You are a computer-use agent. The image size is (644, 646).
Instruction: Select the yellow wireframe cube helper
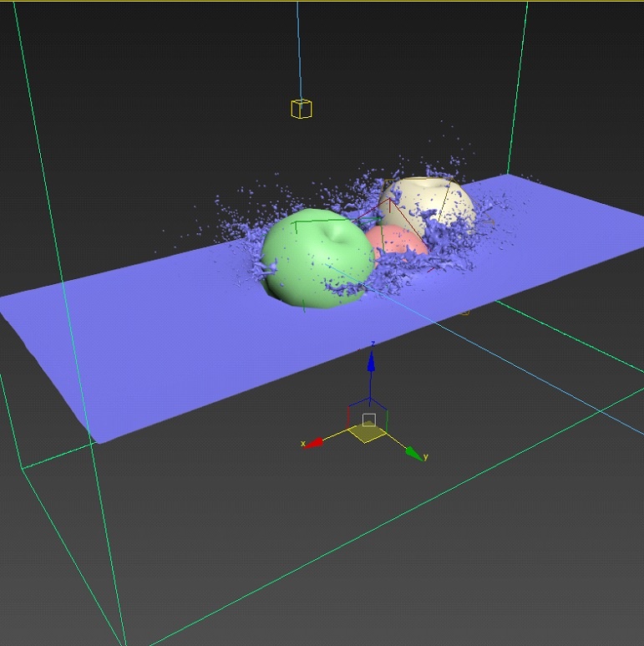(302, 109)
